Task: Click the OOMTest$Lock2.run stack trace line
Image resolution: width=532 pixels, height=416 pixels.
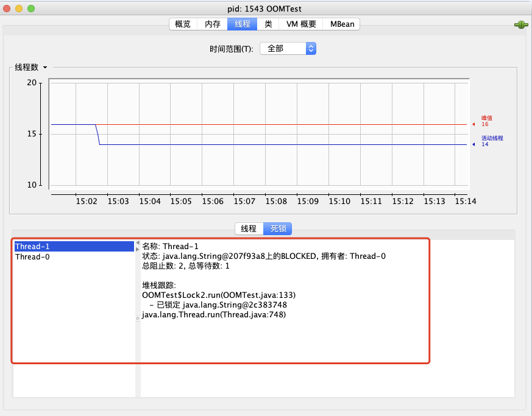Action: click(219, 295)
